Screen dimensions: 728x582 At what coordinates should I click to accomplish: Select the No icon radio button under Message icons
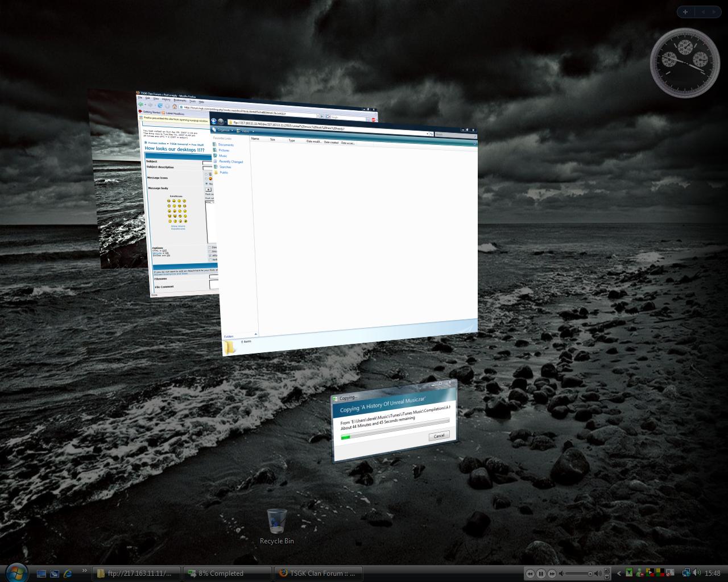tap(205, 183)
